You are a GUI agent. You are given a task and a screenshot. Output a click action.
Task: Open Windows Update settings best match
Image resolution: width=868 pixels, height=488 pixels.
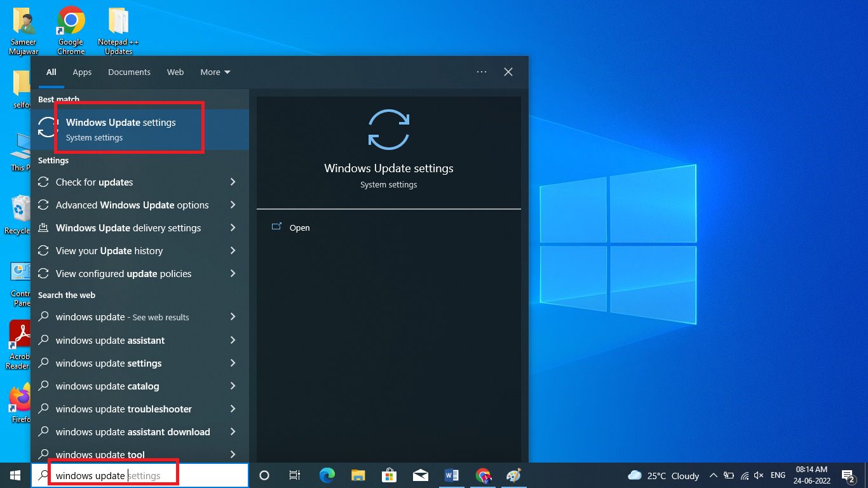pyautogui.click(x=140, y=130)
